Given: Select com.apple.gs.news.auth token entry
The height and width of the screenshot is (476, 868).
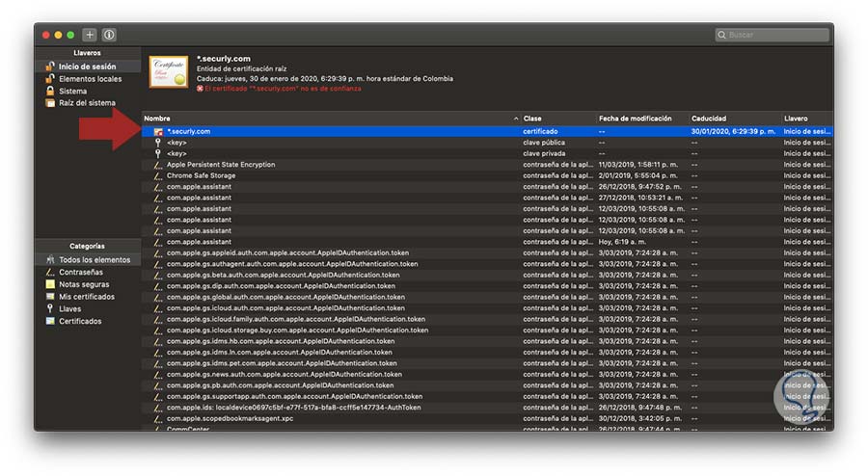Looking at the screenshot, I should pyautogui.click(x=487, y=375).
